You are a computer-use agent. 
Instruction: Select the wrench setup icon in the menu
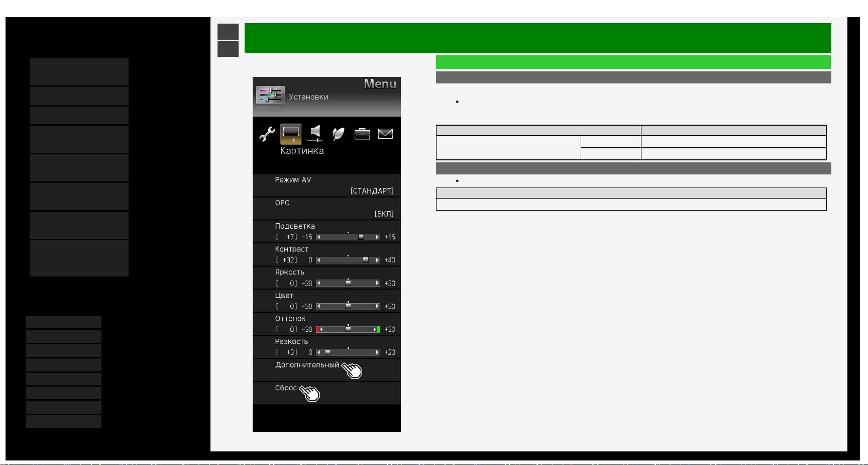point(267,134)
